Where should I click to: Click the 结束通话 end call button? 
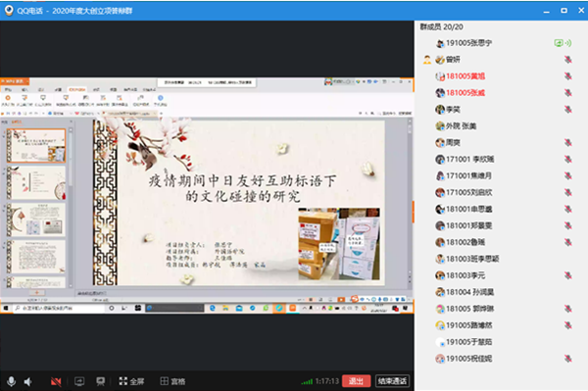coord(392,381)
